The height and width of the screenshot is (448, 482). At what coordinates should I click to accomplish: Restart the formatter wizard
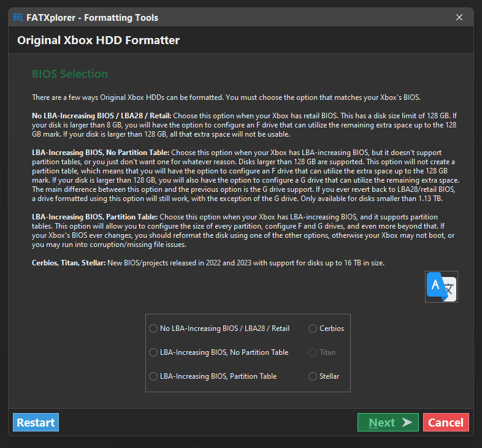tap(36, 422)
